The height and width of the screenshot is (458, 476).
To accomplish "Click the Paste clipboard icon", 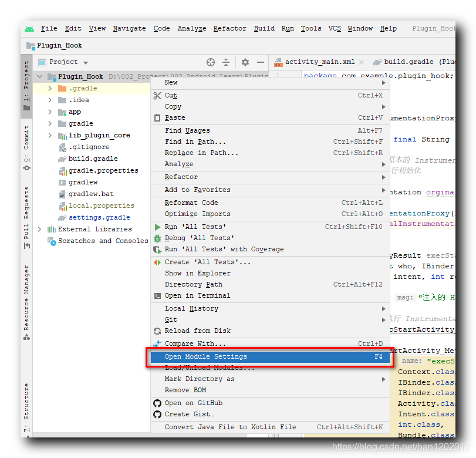I will pyautogui.click(x=157, y=117).
